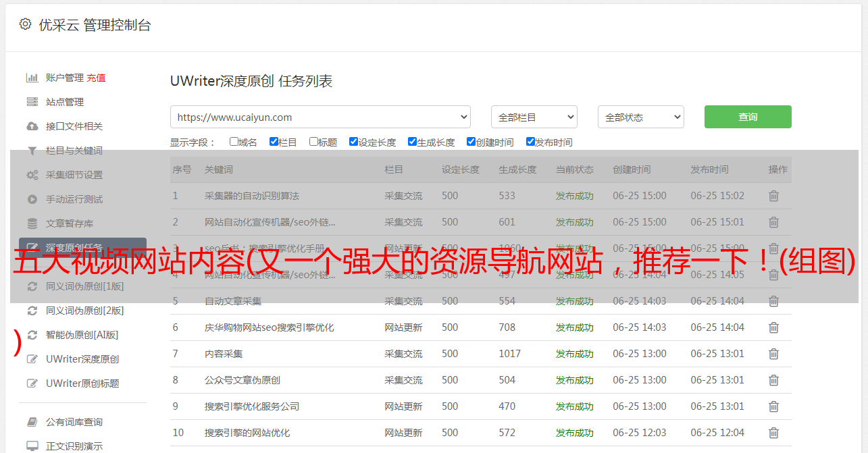Viewport: 868px width, 453px height.
Task: Click the server icon beside 站点管理
Action: click(x=32, y=102)
